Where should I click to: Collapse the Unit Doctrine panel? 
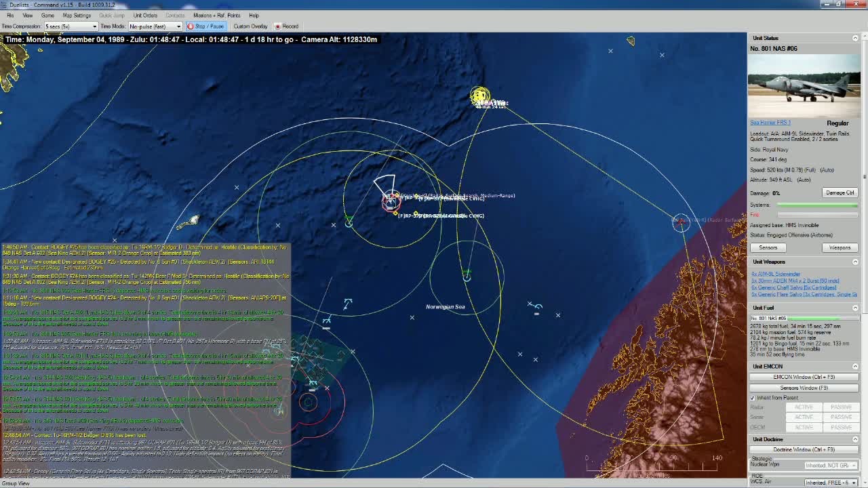855,439
